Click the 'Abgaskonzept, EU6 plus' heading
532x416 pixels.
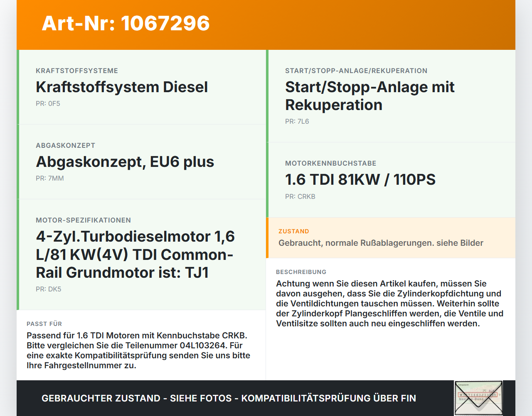(125, 162)
